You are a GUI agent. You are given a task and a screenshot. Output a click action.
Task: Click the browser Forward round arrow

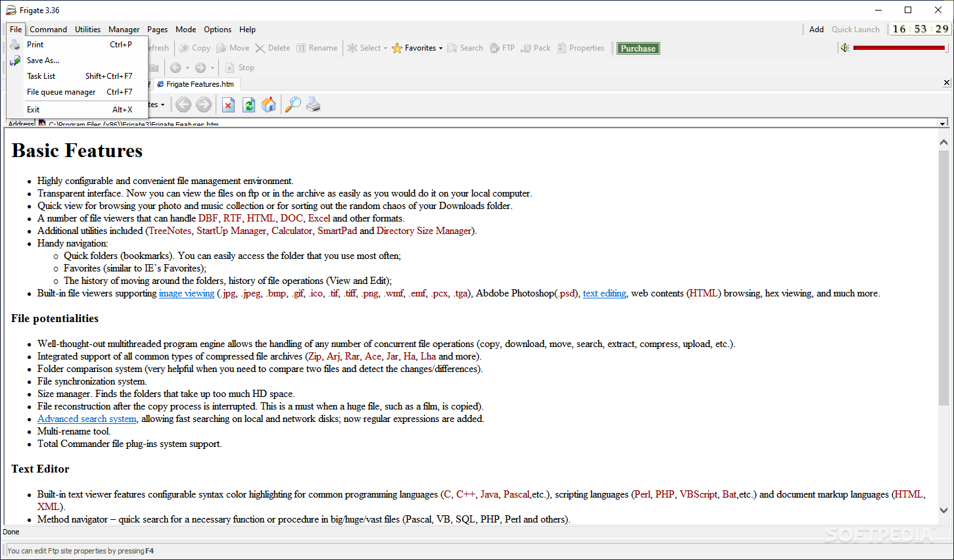(204, 105)
